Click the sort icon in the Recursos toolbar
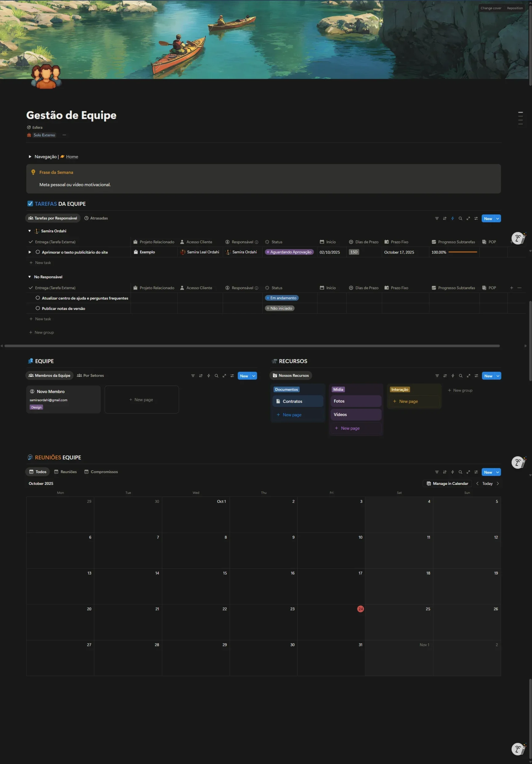The height and width of the screenshot is (764, 532). pos(445,376)
